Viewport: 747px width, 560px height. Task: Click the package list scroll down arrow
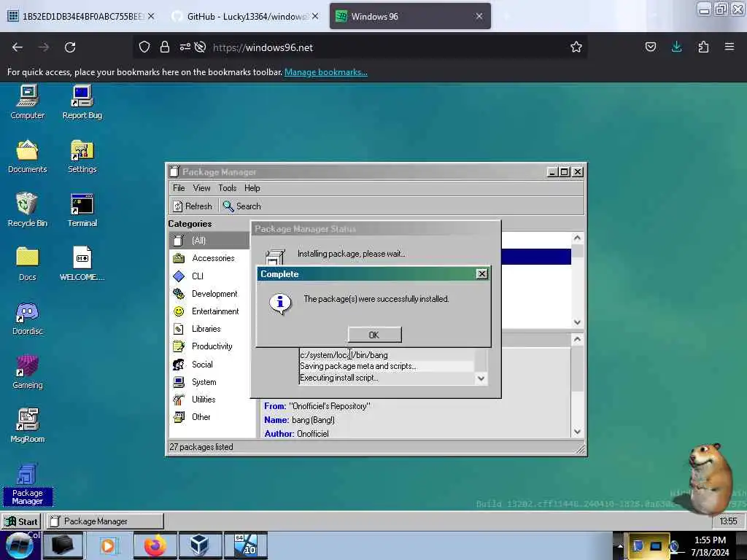(x=578, y=322)
